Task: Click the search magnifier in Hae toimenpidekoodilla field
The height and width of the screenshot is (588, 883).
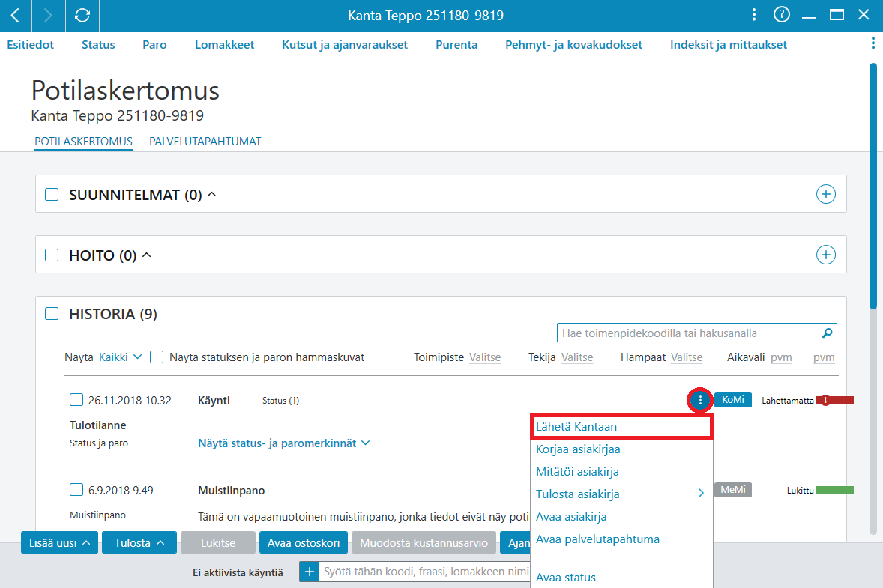Action: tap(827, 333)
